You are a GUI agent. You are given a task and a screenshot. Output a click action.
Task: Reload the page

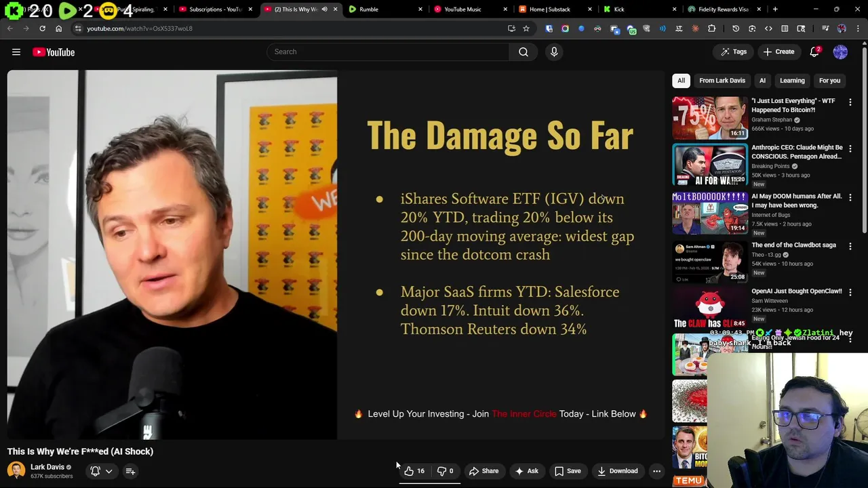(42, 28)
